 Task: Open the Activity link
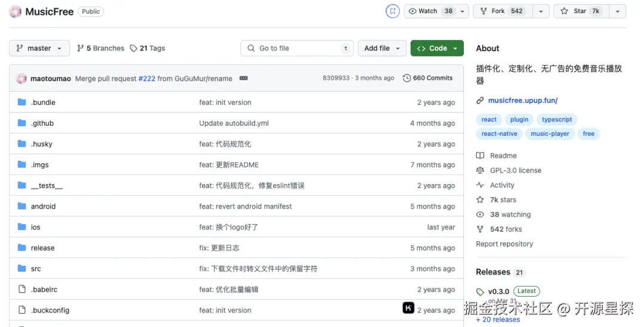[x=502, y=185]
